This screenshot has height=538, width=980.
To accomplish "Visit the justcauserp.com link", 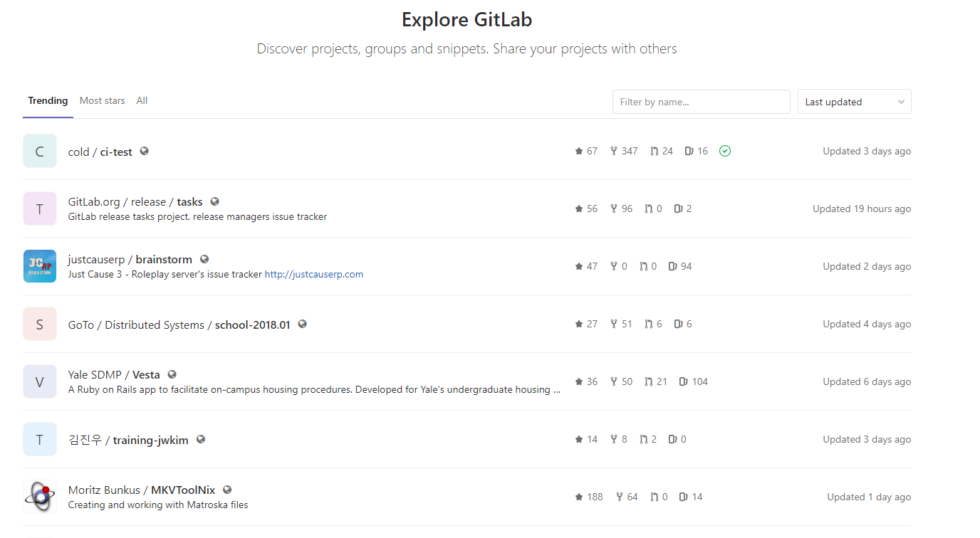I will point(314,274).
